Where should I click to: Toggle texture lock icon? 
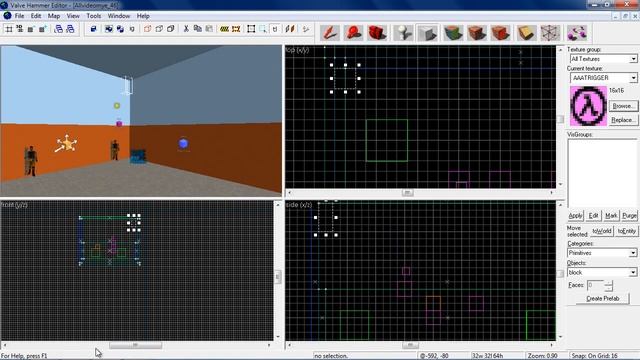pyautogui.click(x=275, y=29)
